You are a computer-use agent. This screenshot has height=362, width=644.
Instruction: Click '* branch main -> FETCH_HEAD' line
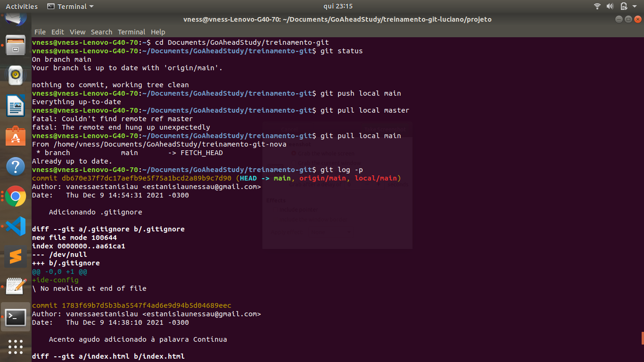(130, 153)
